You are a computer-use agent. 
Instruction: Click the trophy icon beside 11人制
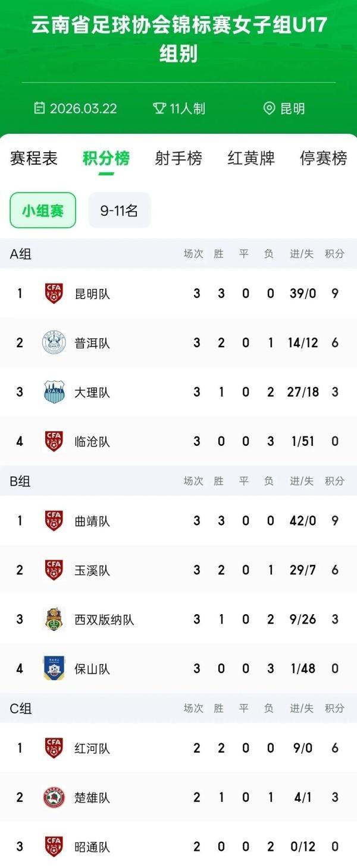coord(159,108)
